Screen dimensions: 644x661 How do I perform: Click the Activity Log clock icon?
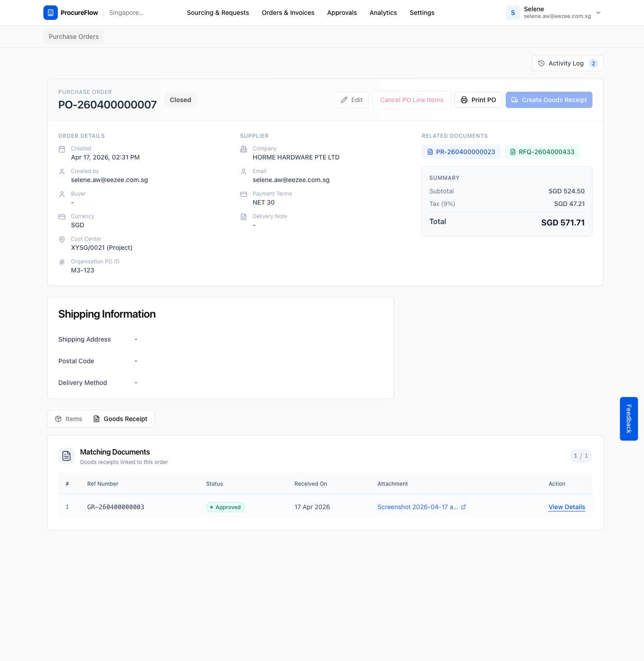pos(541,63)
